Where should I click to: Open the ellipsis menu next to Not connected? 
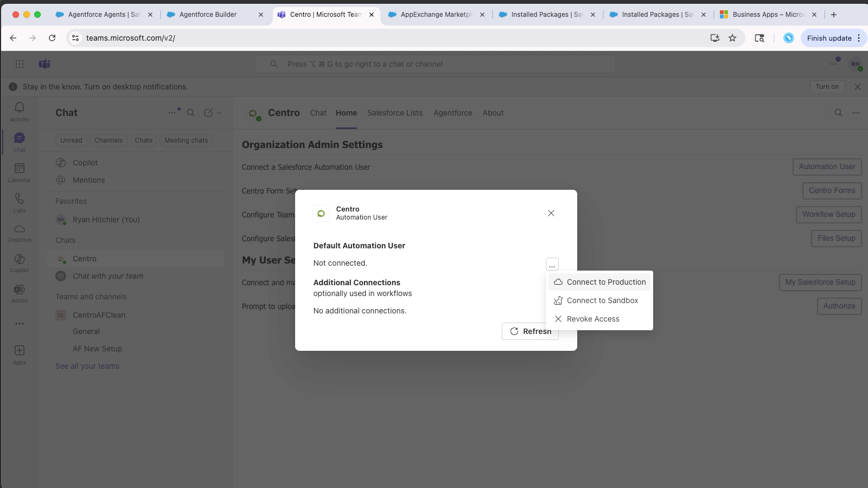click(x=552, y=265)
